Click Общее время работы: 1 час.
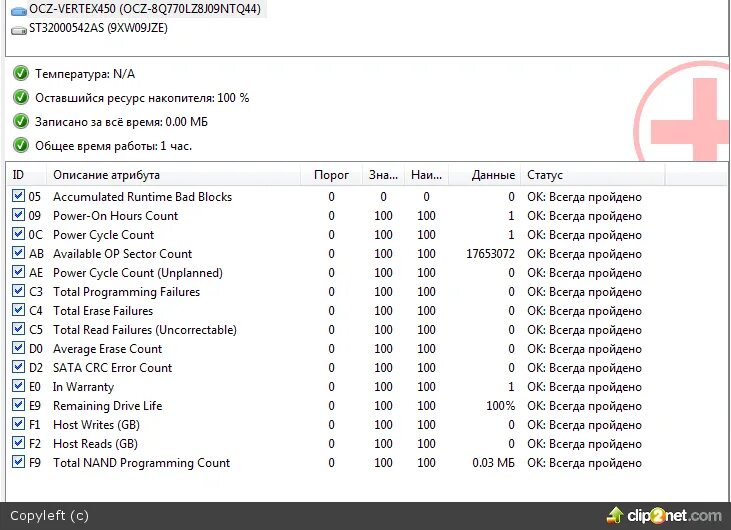This screenshot has width=731, height=530. pyautogui.click(x=113, y=146)
